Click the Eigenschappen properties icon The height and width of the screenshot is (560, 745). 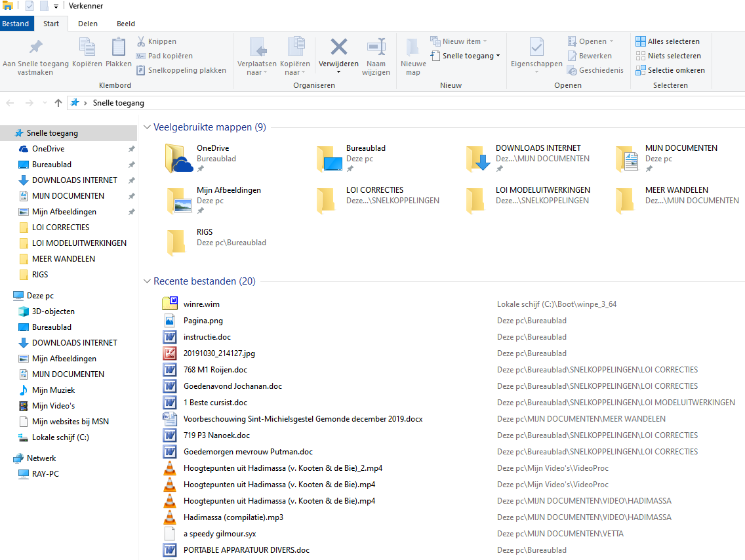click(x=536, y=47)
